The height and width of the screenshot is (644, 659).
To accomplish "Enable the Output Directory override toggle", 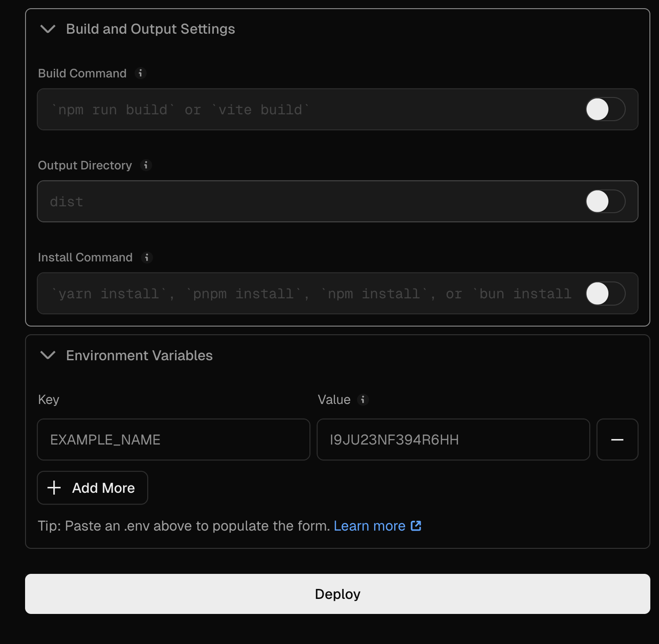I will (x=605, y=201).
